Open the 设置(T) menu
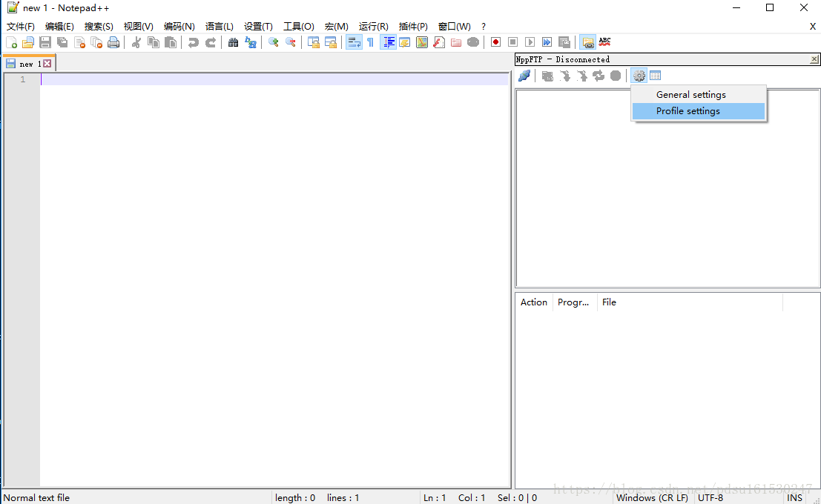Image resolution: width=821 pixels, height=504 pixels. 258,26
